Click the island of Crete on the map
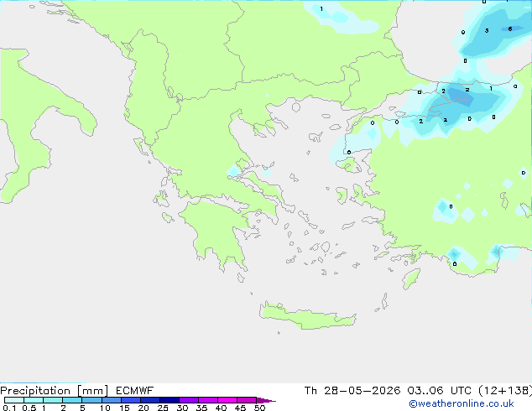Viewport: 532px width, 411px height. click(307, 316)
